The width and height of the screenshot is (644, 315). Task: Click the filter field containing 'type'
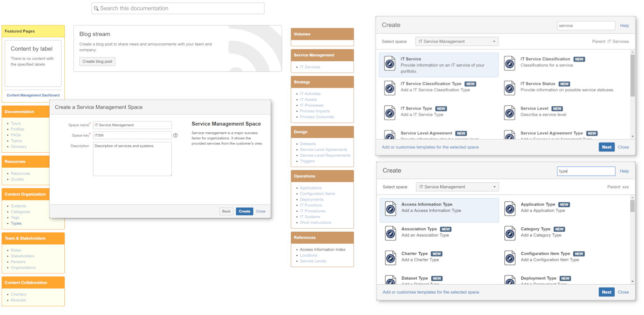(x=586, y=171)
